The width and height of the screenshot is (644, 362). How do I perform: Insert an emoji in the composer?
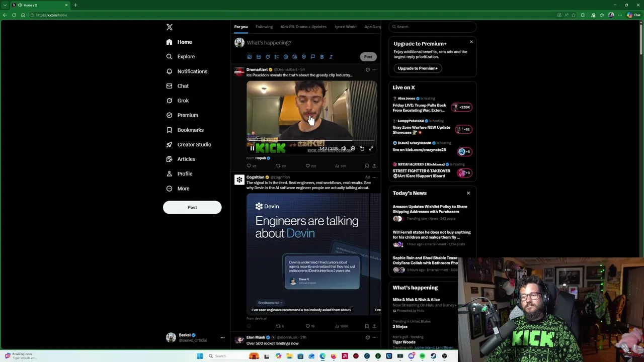coord(286,57)
